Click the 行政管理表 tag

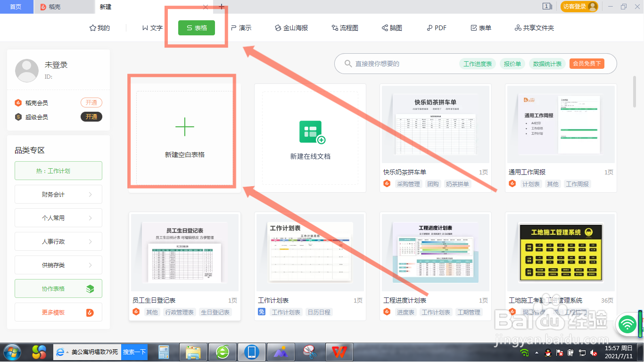(179, 312)
